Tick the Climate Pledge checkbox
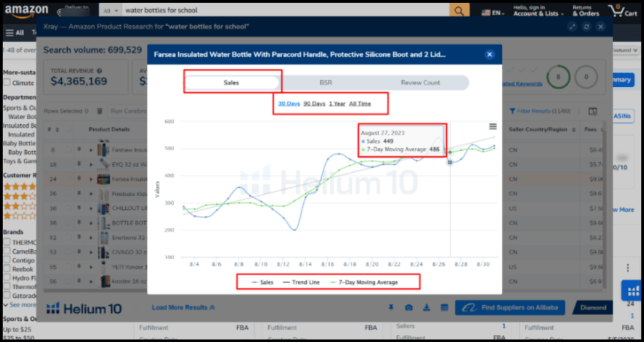The width and height of the screenshot is (644, 343). (x=7, y=83)
